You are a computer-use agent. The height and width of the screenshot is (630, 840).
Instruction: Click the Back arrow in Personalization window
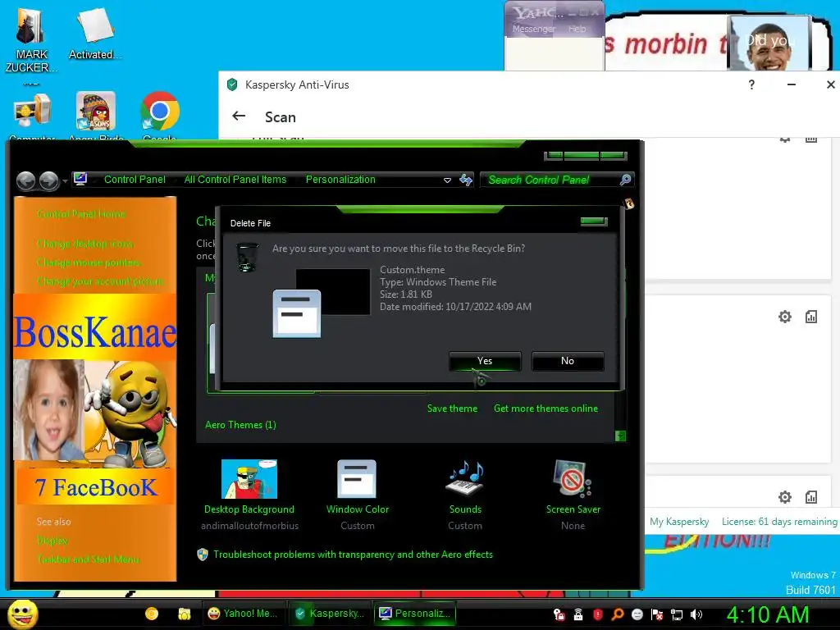(25, 181)
